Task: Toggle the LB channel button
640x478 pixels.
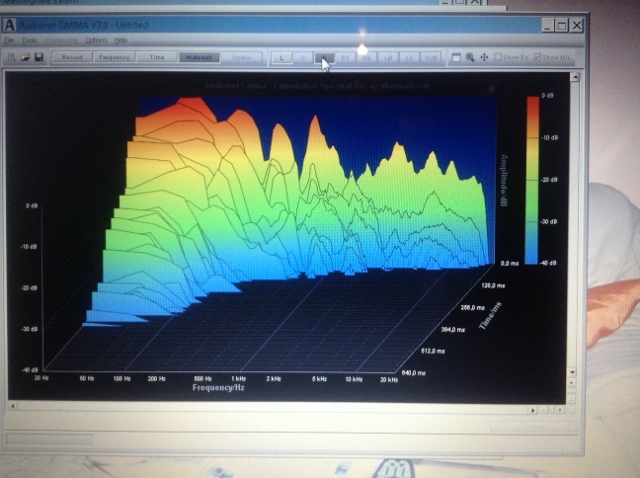Action: tap(388, 58)
